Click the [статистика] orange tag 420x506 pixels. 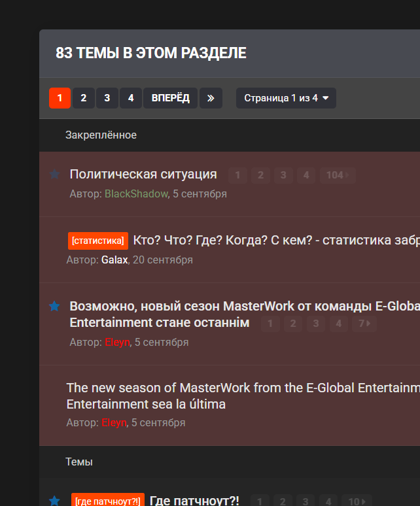(x=97, y=241)
